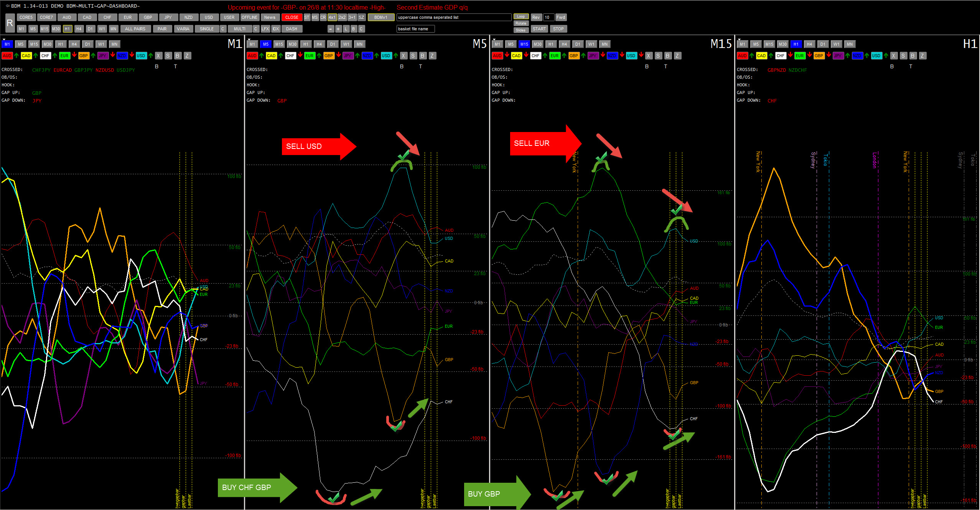The width and height of the screenshot is (980, 510).
Task: Click the IDX button
Action: [x=276, y=29]
